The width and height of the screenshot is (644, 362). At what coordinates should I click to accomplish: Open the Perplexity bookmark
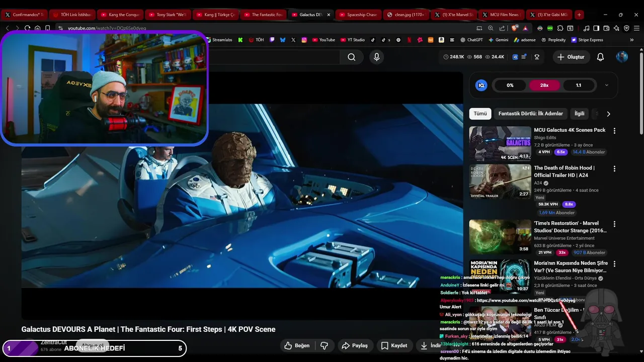pyautogui.click(x=553, y=40)
